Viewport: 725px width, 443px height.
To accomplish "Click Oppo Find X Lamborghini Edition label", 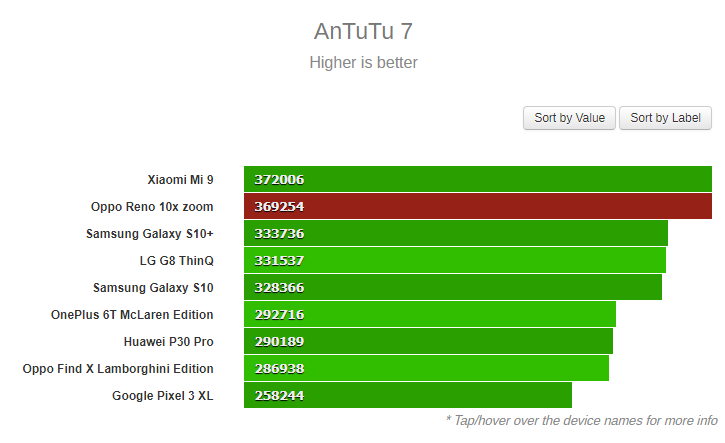I will (118, 369).
